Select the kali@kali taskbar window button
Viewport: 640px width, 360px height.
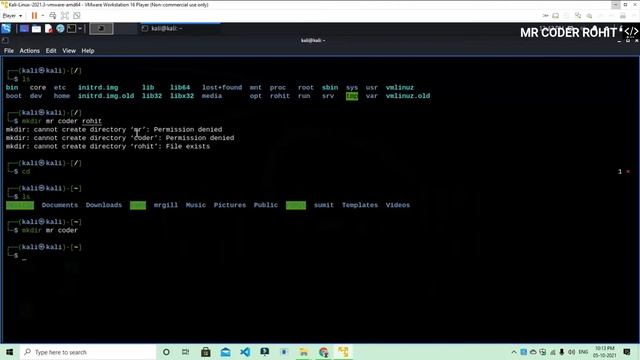(180, 29)
